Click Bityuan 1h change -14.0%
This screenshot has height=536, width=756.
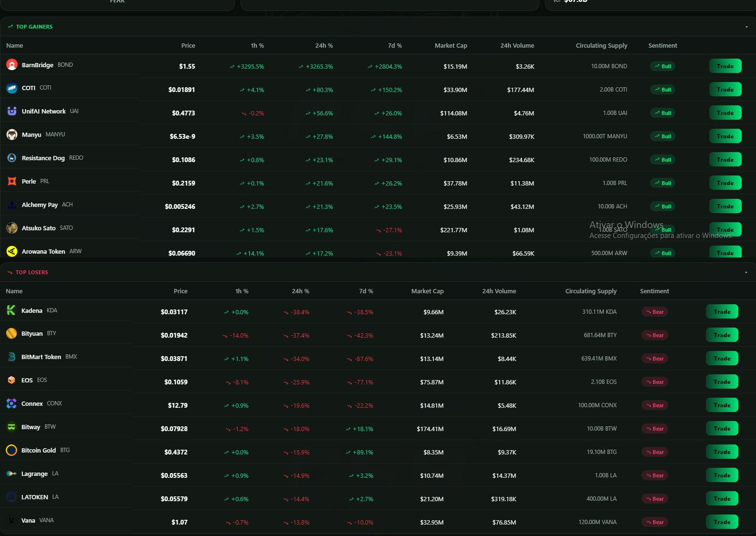click(235, 335)
